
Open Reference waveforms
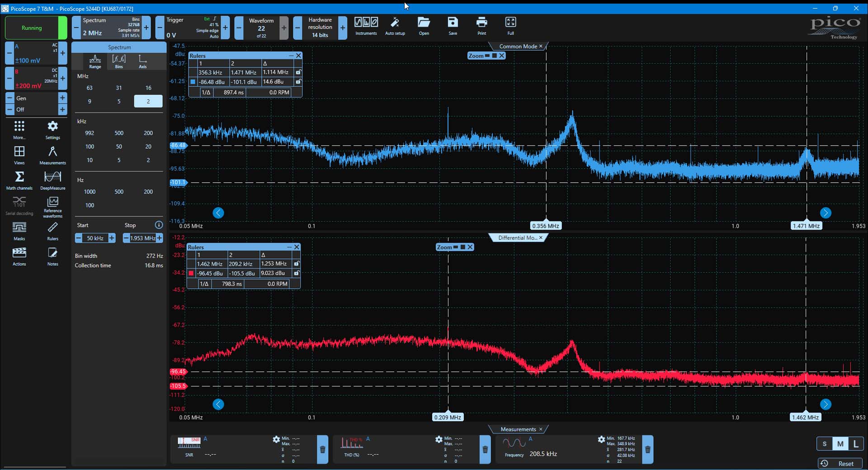click(52, 207)
